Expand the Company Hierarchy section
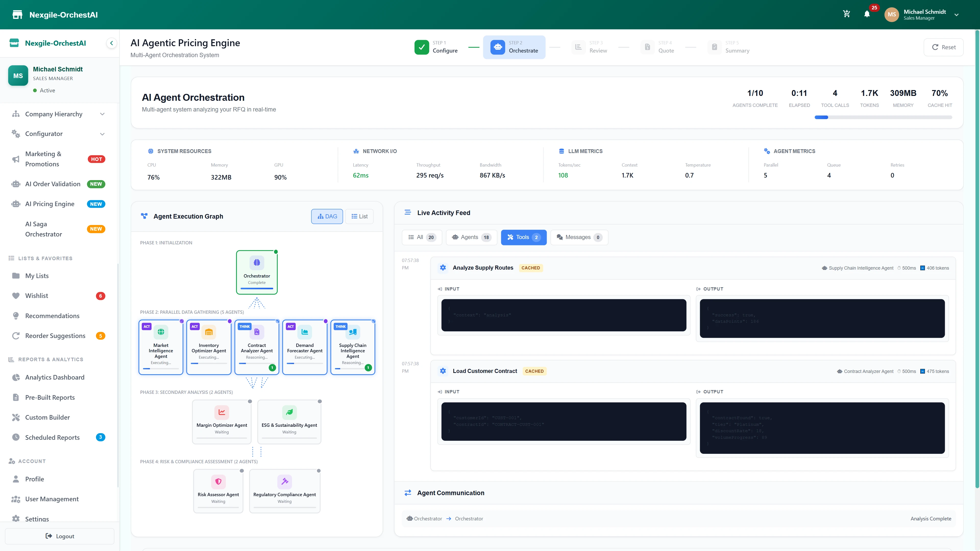 click(102, 114)
